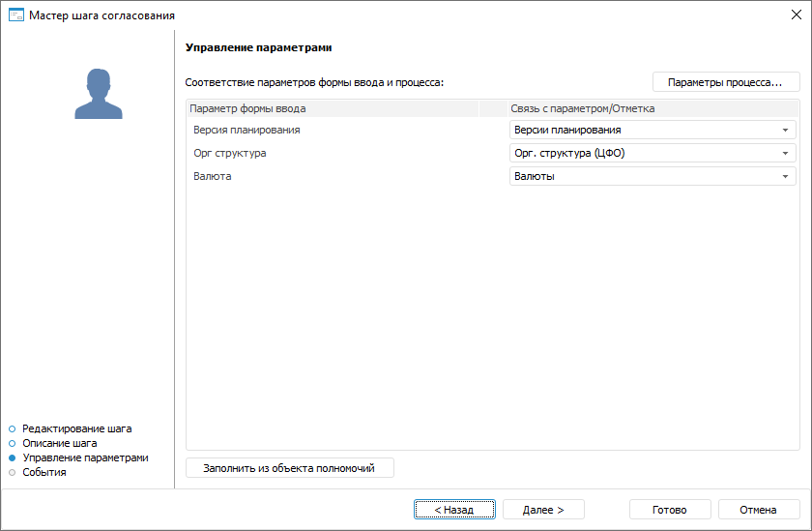
Task: Click the '< Назад' button
Action: point(454,510)
